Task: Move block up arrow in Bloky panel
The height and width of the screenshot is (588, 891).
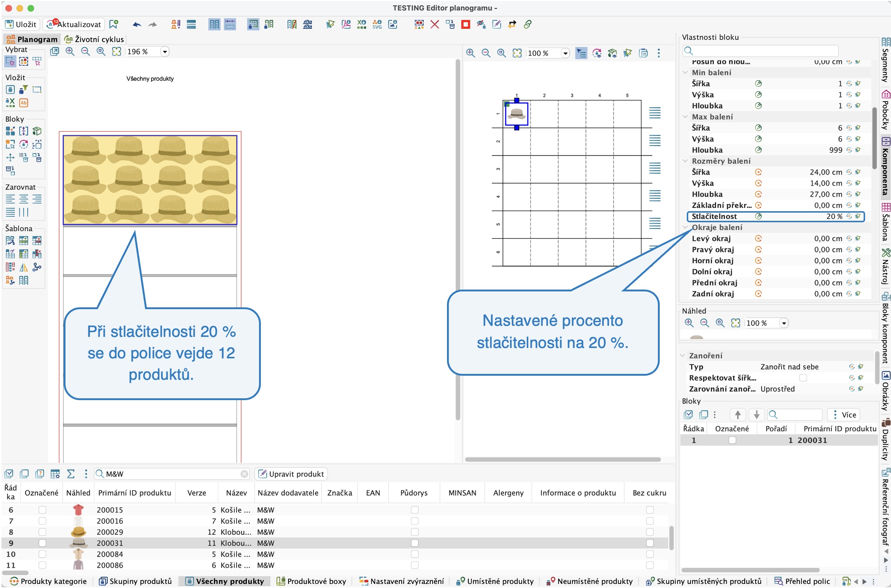Action: (737, 415)
